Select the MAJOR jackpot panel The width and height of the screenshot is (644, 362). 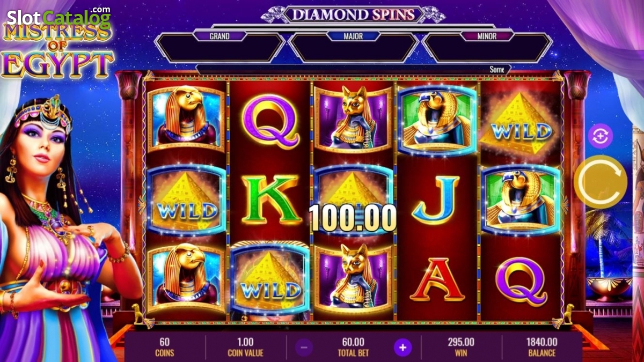353,47
